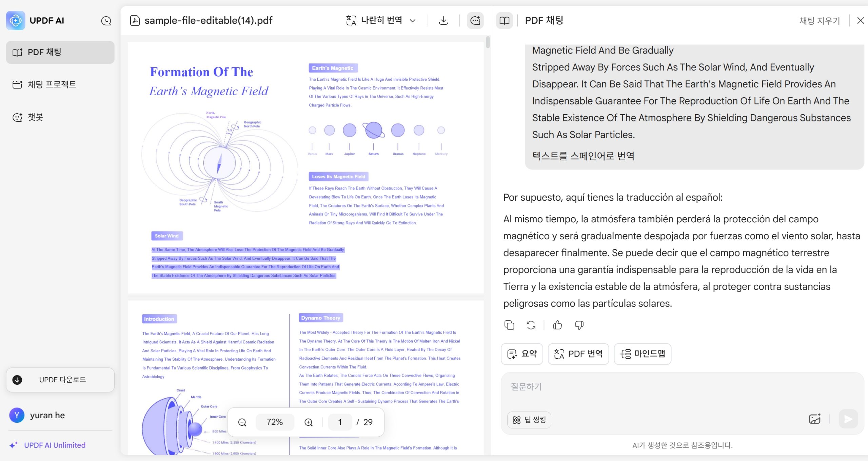
Task: Open 챗봇 section in sidebar
Action: click(60, 117)
